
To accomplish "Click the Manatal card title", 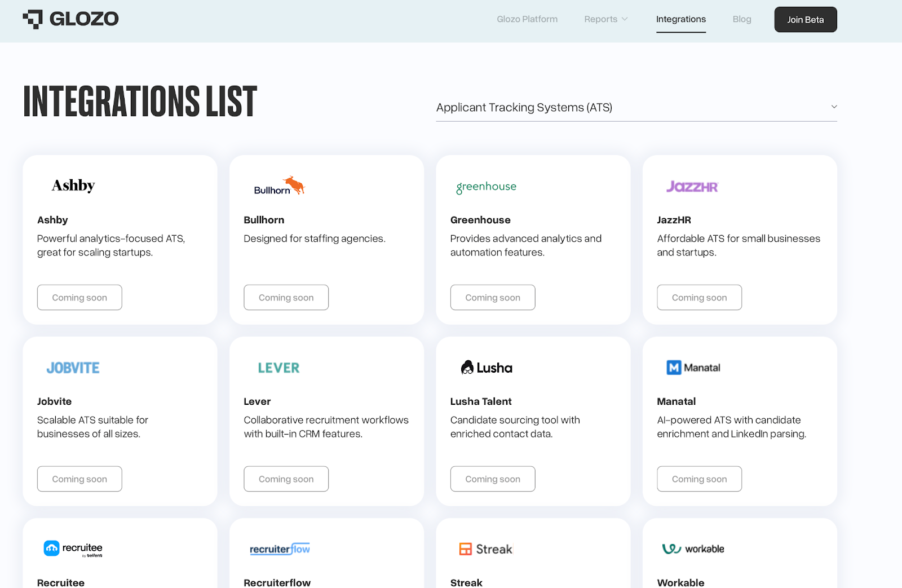I will [676, 401].
